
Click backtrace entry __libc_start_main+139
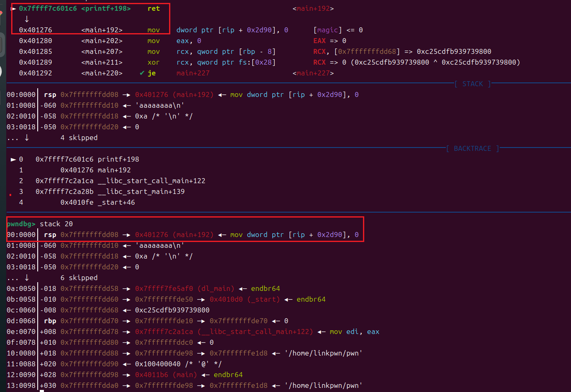pos(141,191)
